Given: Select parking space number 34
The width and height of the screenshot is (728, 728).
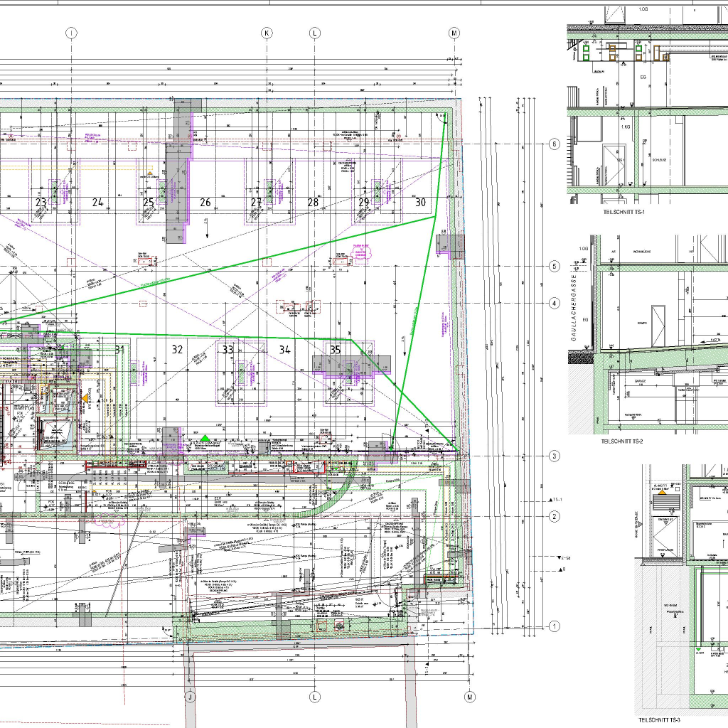Looking at the screenshot, I should coord(284,349).
